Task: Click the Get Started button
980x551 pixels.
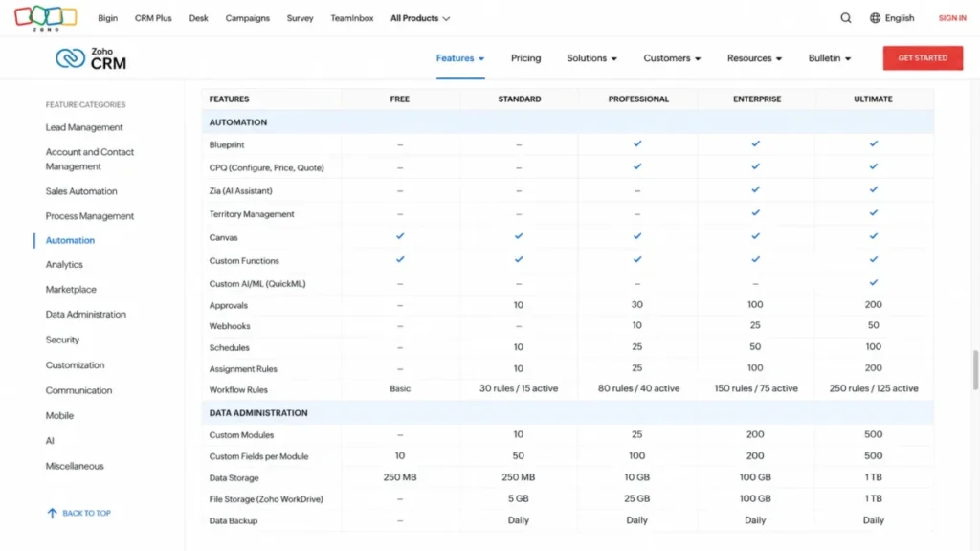Action: tap(923, 58)
